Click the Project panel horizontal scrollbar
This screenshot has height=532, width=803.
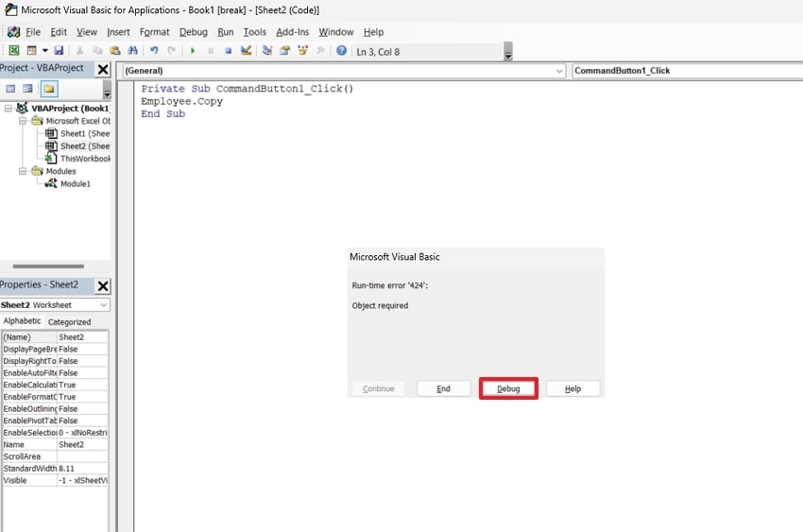point(48,266)
